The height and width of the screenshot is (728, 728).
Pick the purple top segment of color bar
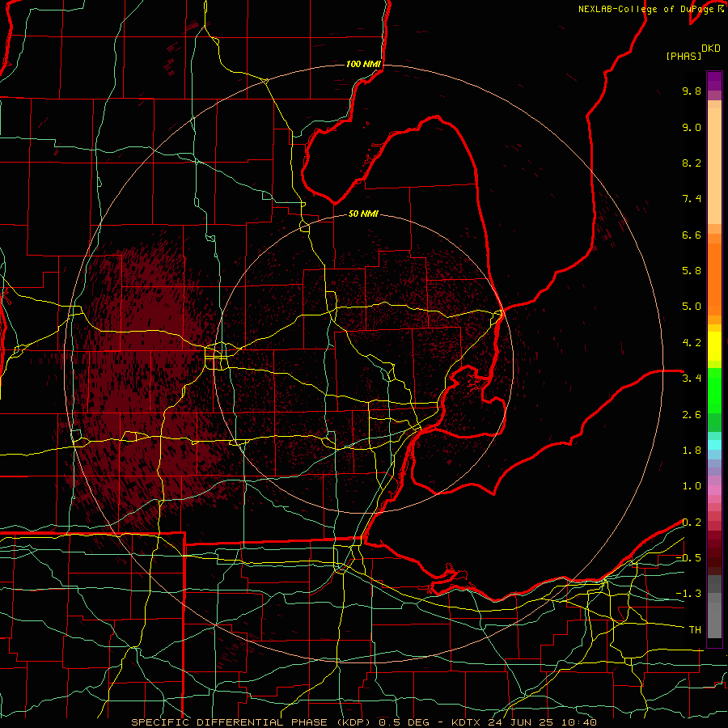click(714, 81)
